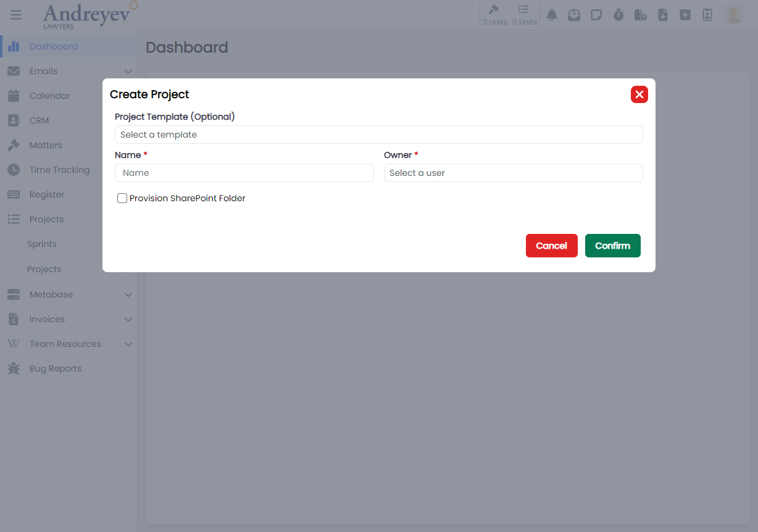This screenshot has height=532, width=758.
Task: Select Sprints under Projects in the sidebar
Action: tap(42, 244)
